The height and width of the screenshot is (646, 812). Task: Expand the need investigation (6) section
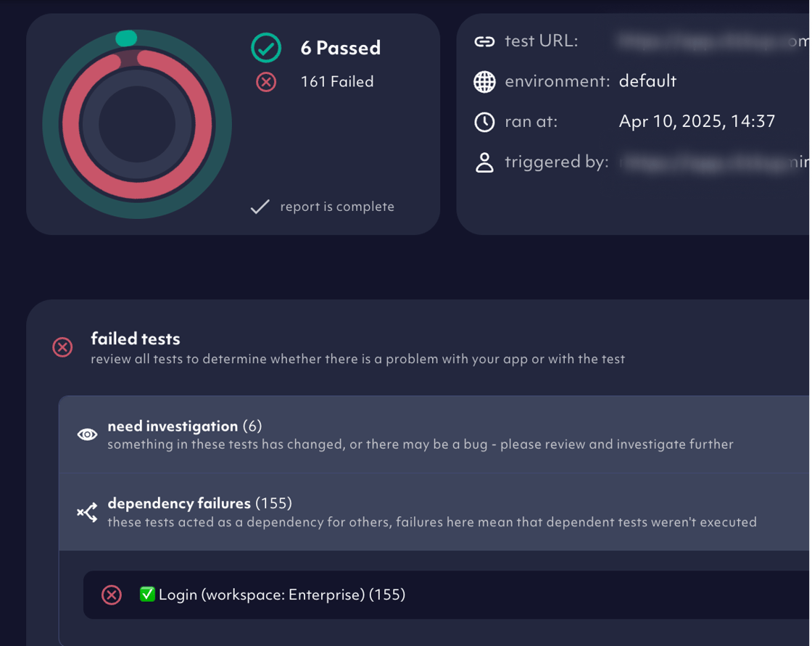[434, 434]
